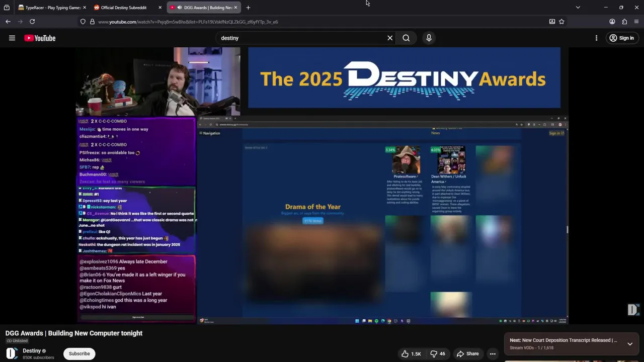Like the video with 1.5K likes
644x362 pixels.
click(411, 354)
